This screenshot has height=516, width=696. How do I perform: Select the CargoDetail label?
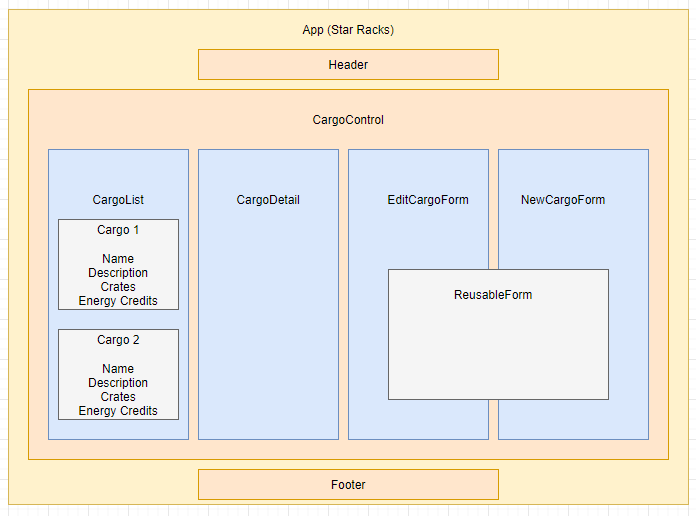pyautogui.click(x=268, y=200)
